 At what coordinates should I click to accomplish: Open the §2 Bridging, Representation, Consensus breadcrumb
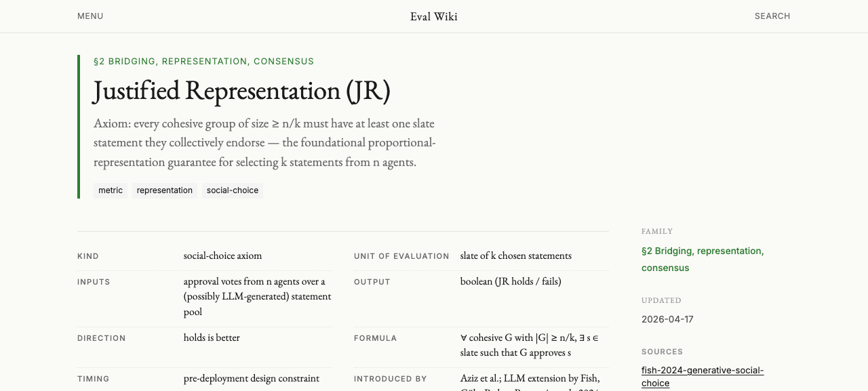pyautogui.click(x=203, y=62)
